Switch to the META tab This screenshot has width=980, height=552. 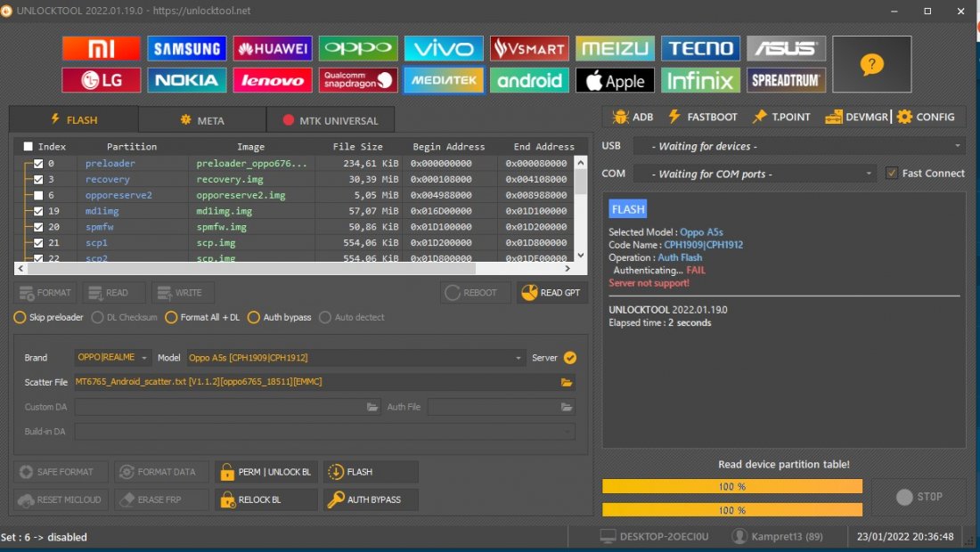pyautogui.click(x=202, y=120)
